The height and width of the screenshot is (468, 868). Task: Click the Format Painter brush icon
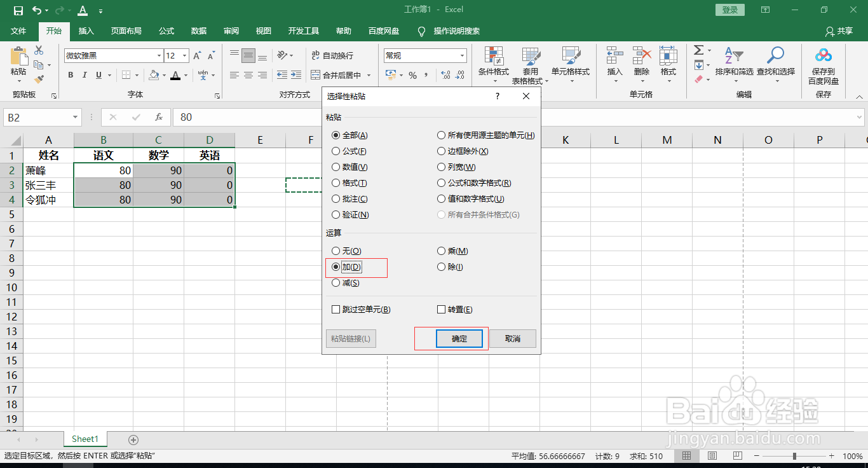39,79
